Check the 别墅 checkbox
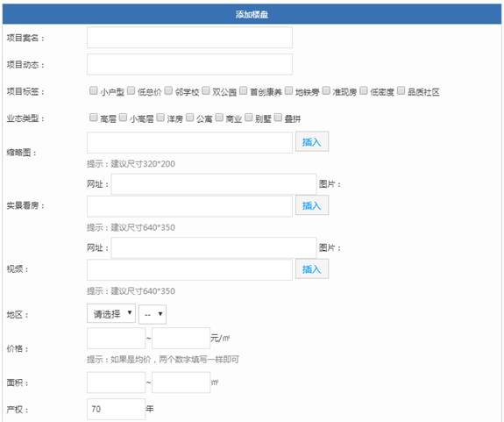This screenshot has width=504, height=422. point(248,118)
